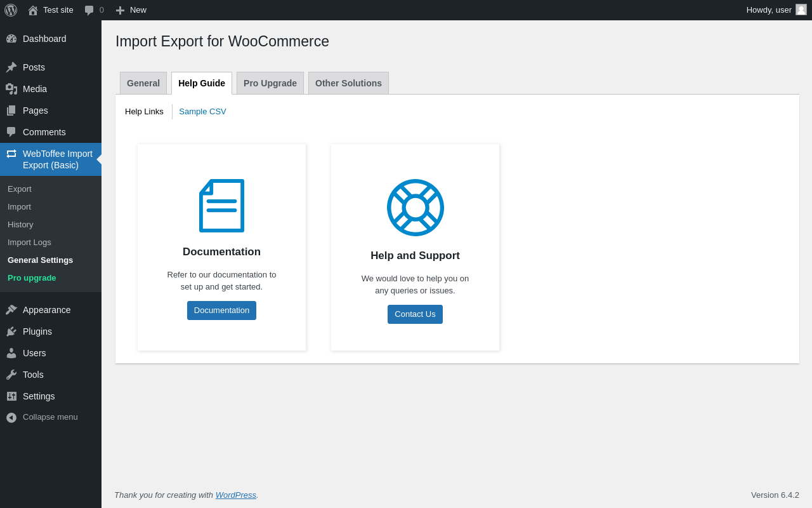Click the WebToffee Import Export (Basic) label
The width and height of the screenshot is (812, 508).
pos(58,159)
